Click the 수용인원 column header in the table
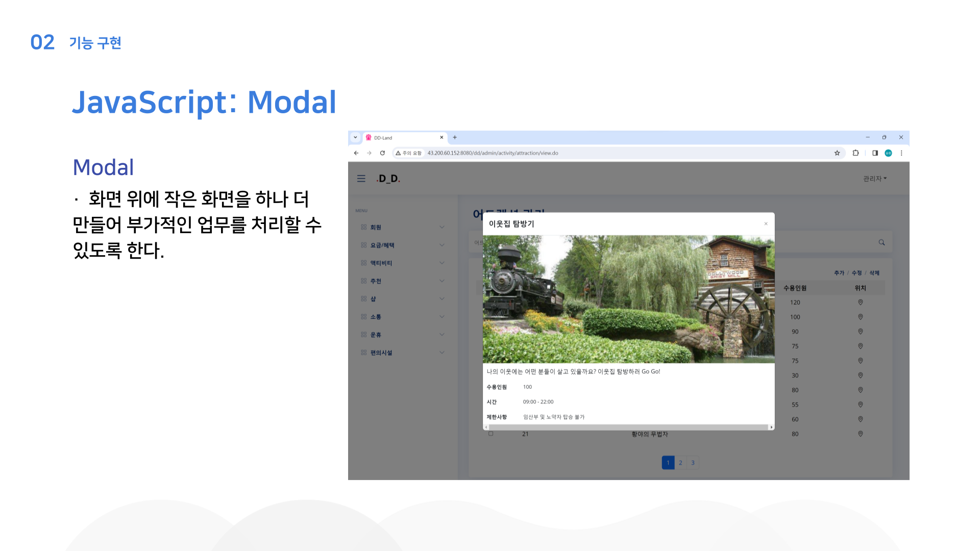 (x=795, y=288)
